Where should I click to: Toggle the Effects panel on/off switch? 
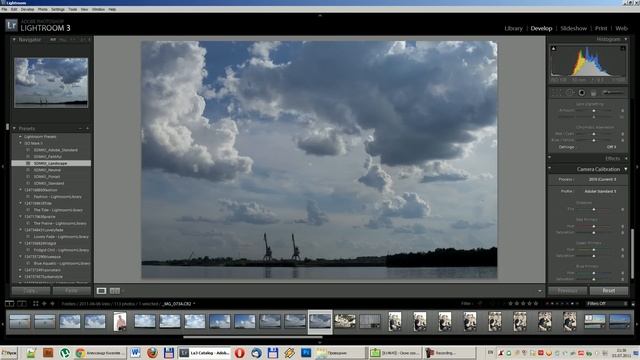(550, 158)
